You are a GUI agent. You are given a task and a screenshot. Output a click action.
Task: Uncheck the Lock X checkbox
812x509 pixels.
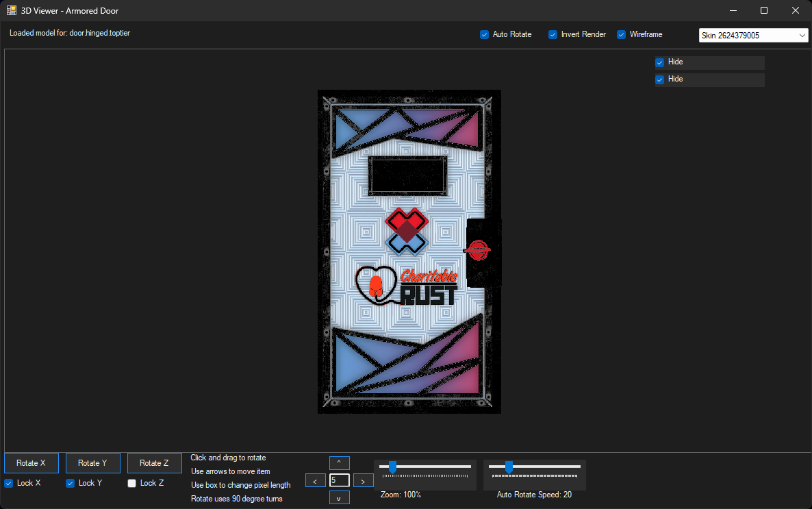tap(9, 483)
